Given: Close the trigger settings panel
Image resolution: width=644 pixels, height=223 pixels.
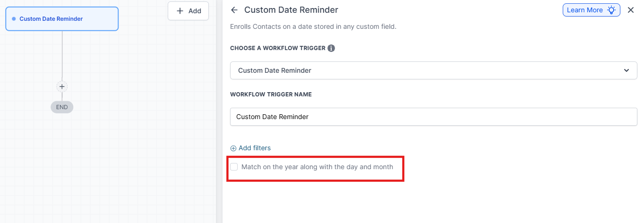Looking at the screenshot, I should pos(631,10).
